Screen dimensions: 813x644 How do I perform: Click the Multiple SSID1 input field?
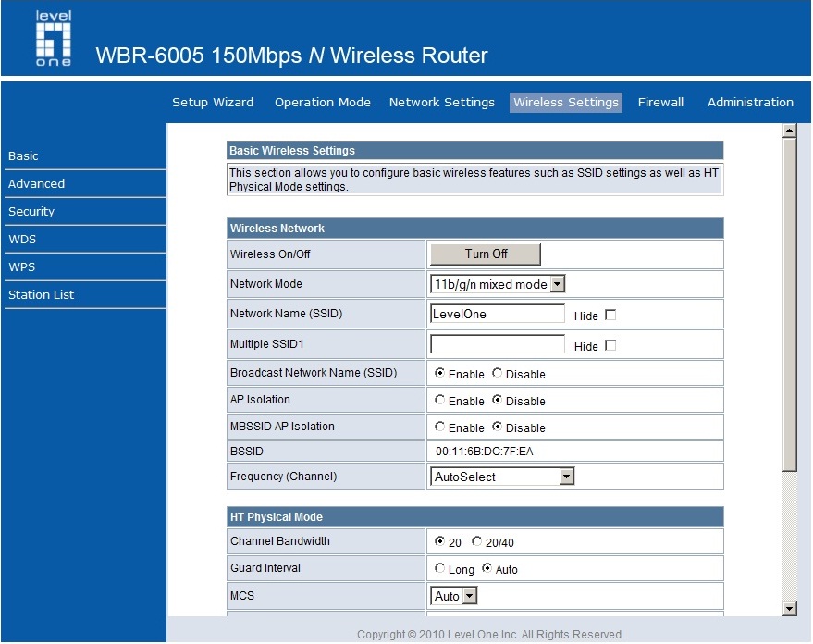pyautogui.click(x=498, y=344)
